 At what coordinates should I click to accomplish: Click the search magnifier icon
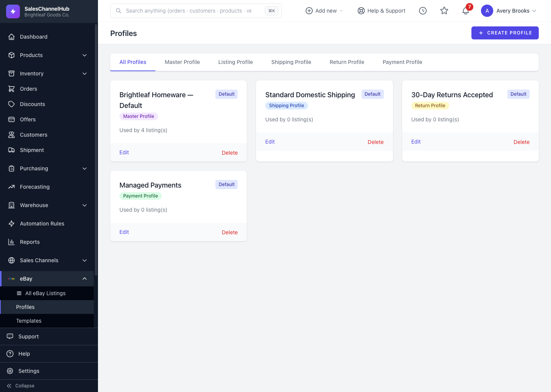click(119, 11)
